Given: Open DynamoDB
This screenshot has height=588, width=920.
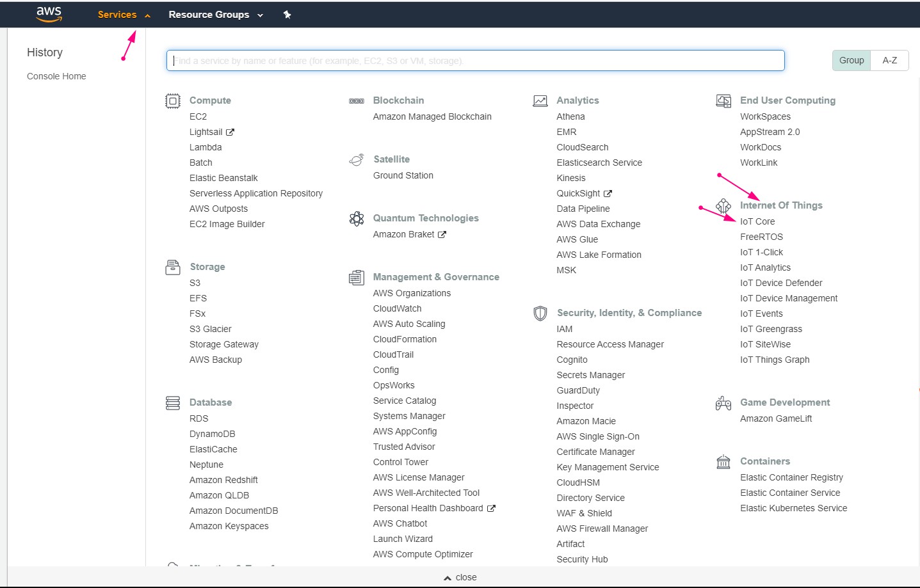Looking at the screenshot, I should pos(213,434).
